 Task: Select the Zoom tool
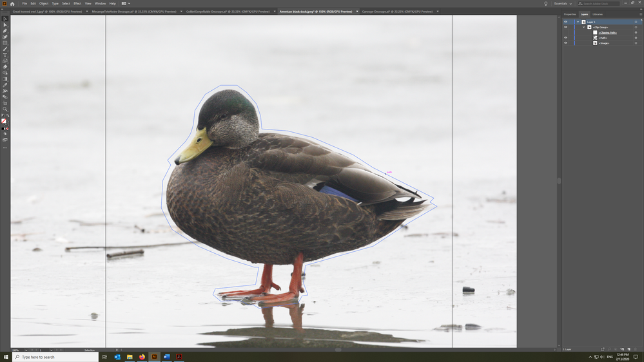point(5,109)
